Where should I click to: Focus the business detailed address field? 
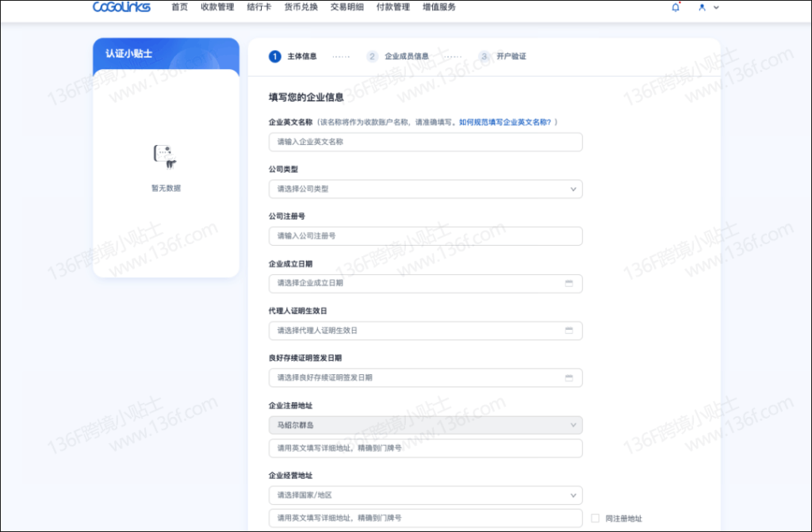(425, 518)
